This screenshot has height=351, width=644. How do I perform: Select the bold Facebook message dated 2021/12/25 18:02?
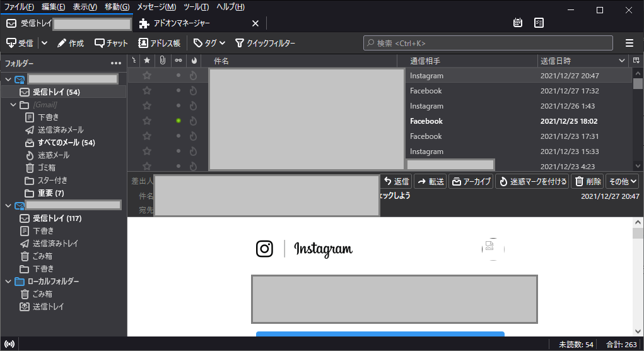coord(380,121)
